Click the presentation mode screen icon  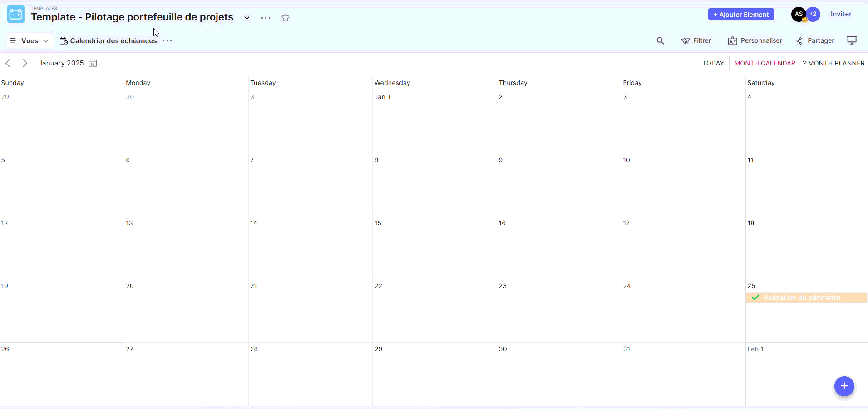(x=852, y=41)
